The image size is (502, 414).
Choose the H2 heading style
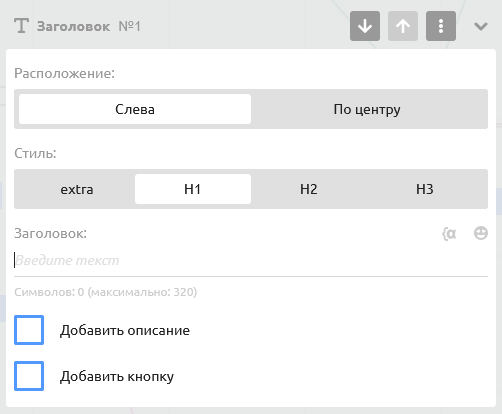tap(309, 189)
